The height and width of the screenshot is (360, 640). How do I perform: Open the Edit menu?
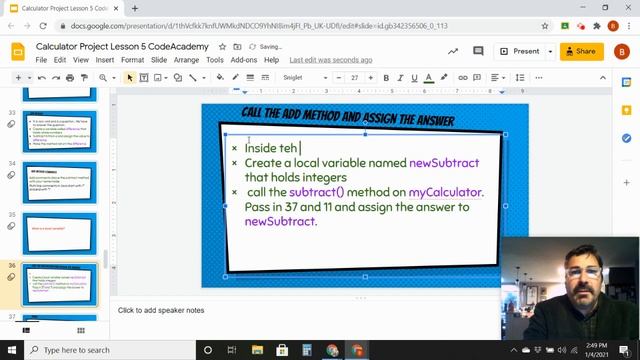tap(60, 60)
